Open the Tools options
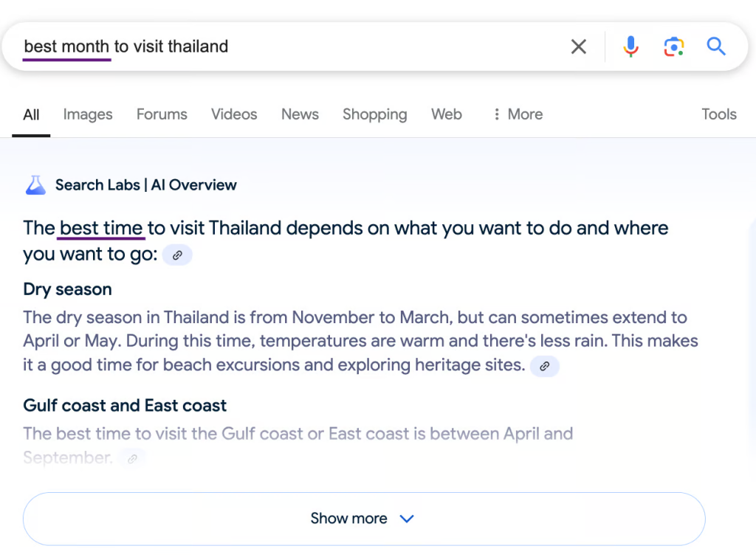The width and height of the screenshot is (756, 560). (x=718, y=114)
